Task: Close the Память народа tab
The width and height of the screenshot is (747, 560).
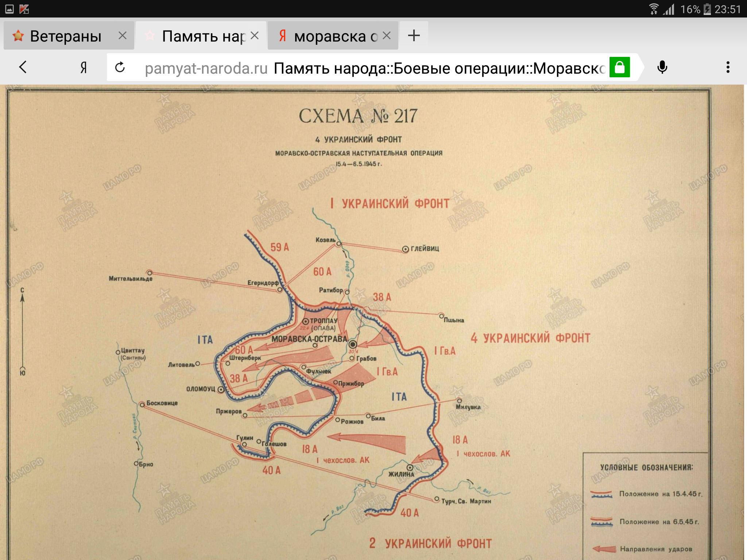Action: click(255, 36)
